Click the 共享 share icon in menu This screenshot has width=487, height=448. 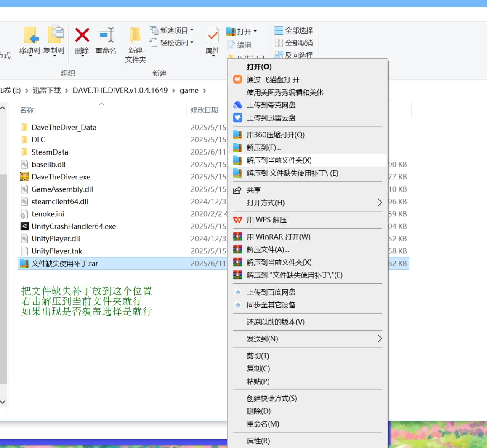[x=237, y=190]
